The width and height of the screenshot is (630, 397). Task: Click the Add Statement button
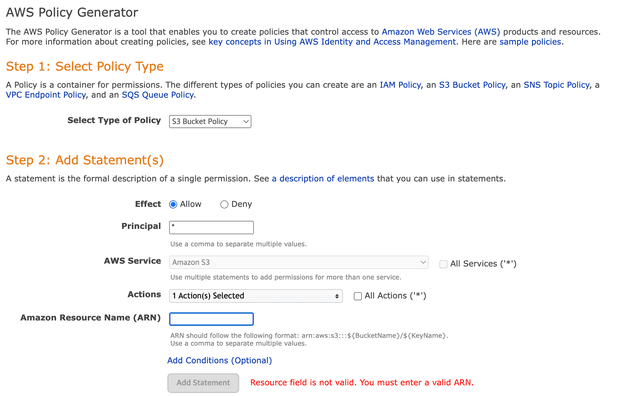(x=203, y=383)
